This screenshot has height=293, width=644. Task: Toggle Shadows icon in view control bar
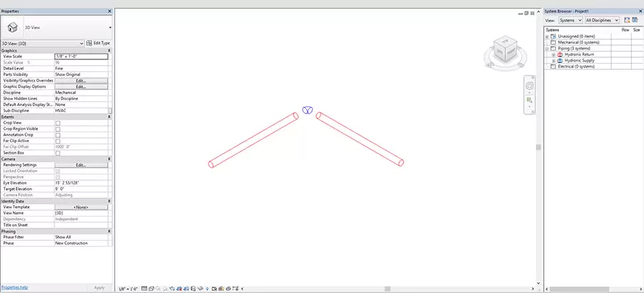point(165,289)
